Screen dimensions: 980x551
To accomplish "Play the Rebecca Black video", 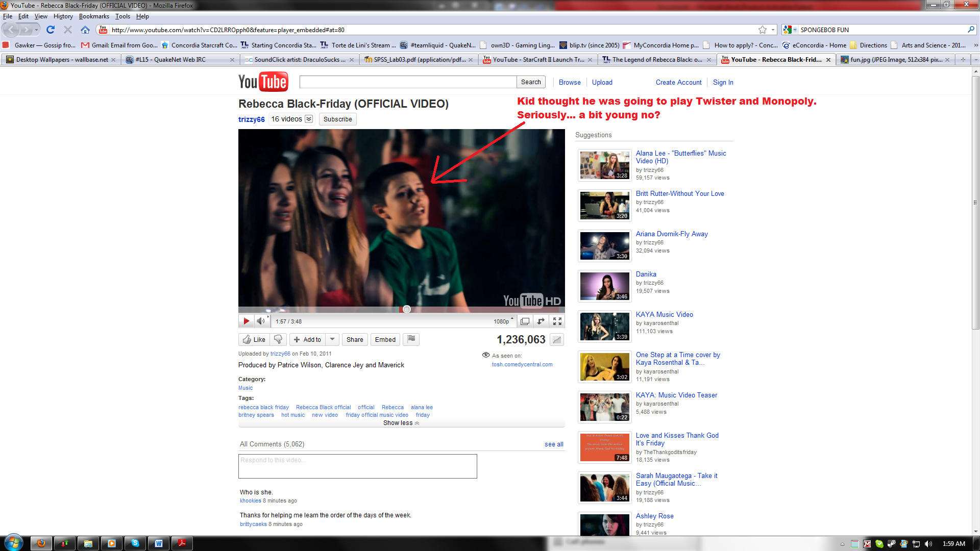I will pyautogui.click(x=246, y=321).
